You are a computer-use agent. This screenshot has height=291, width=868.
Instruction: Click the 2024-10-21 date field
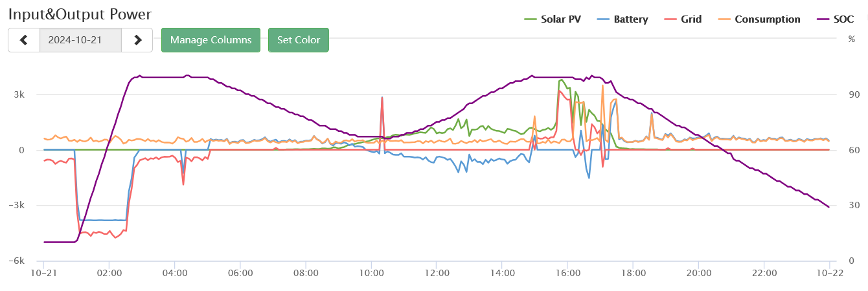[80, 40]
